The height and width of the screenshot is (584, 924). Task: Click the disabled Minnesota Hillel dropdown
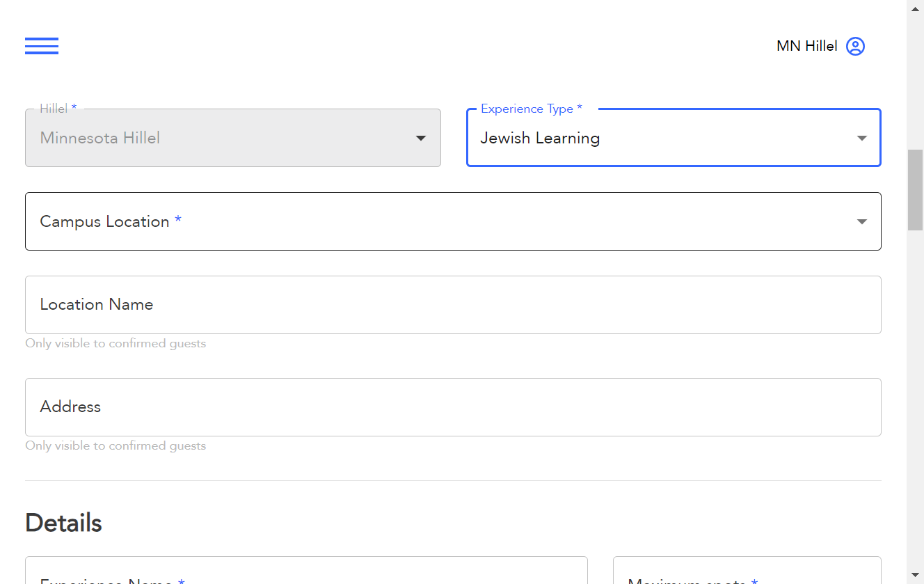[x=233, y=138]
